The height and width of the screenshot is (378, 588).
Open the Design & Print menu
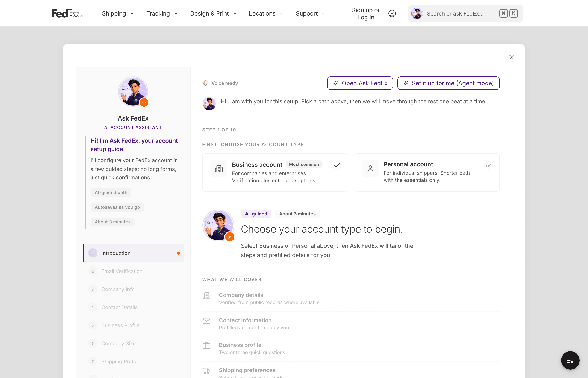point(213,13)
